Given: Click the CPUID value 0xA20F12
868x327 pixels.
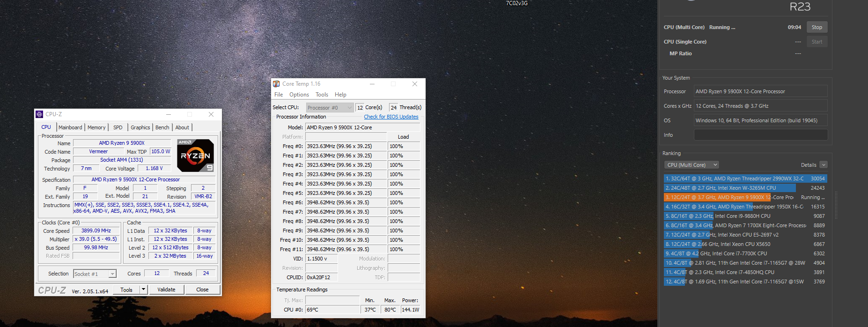Looking at the screenshot, I should point(321,277).
